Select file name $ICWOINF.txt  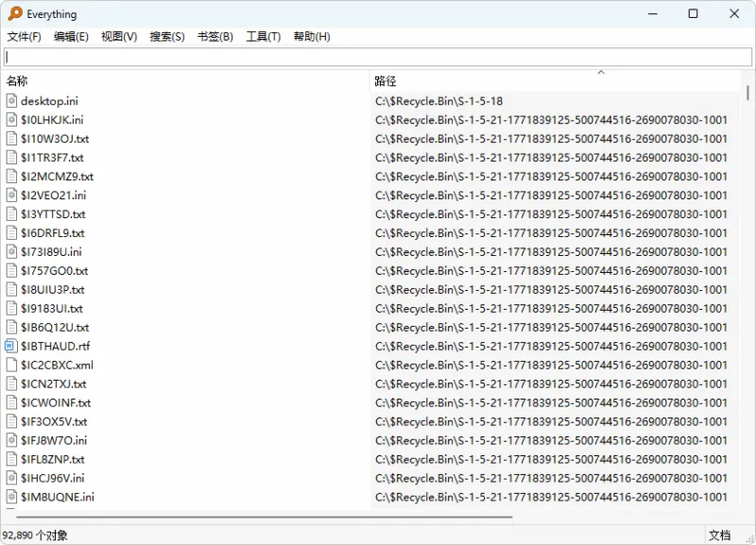pos(56,403)
